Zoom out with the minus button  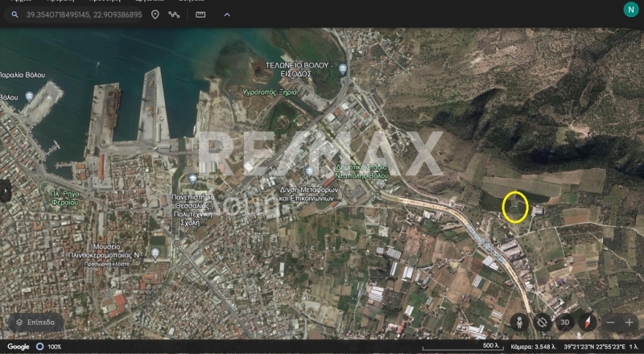click(612, 323)
